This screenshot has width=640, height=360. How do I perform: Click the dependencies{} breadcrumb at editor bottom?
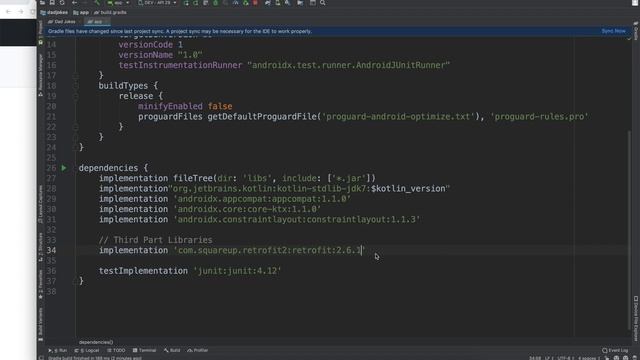pos(96,342)
